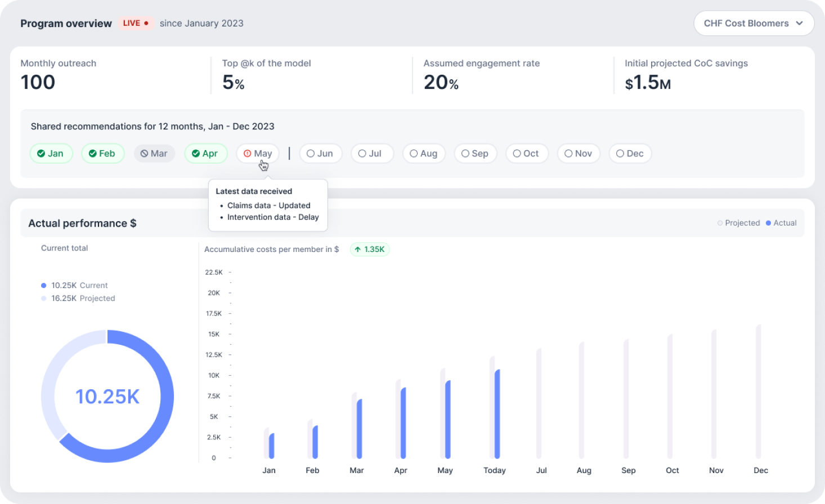Click the checkmark icon on the Feb pill
Viewport: 825px width, 504px height.
pyautogui.click(x=92, y=153)
